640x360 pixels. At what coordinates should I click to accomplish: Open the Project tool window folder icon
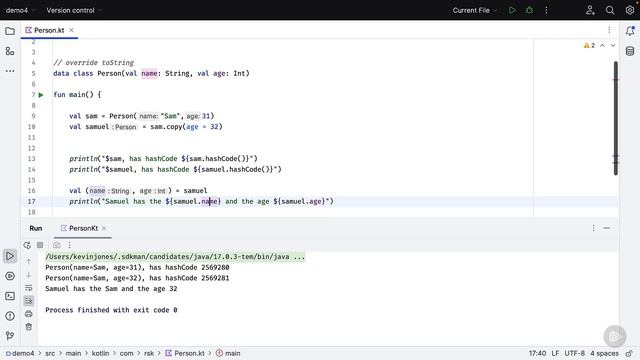10,31
